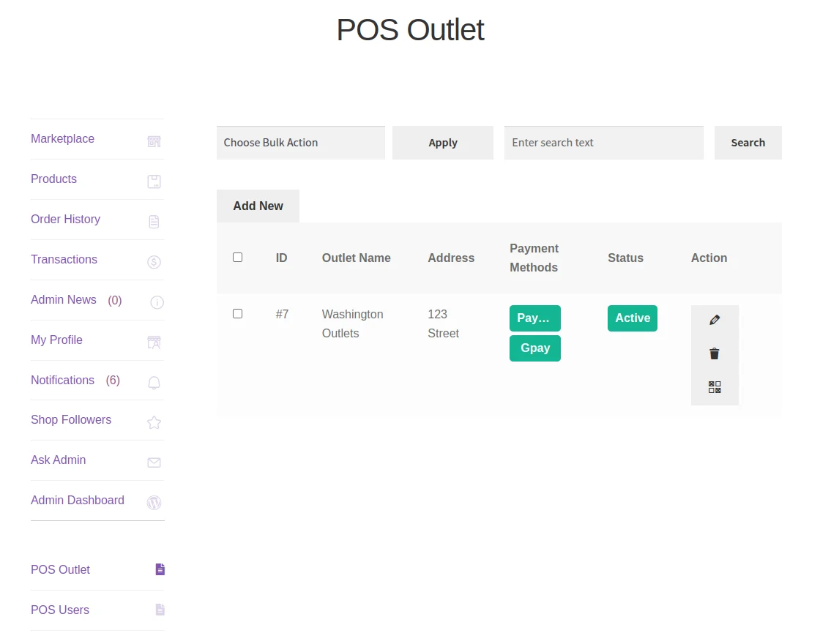
Task: Click the trash icon to delete the outlet
Action: [715, 353]
